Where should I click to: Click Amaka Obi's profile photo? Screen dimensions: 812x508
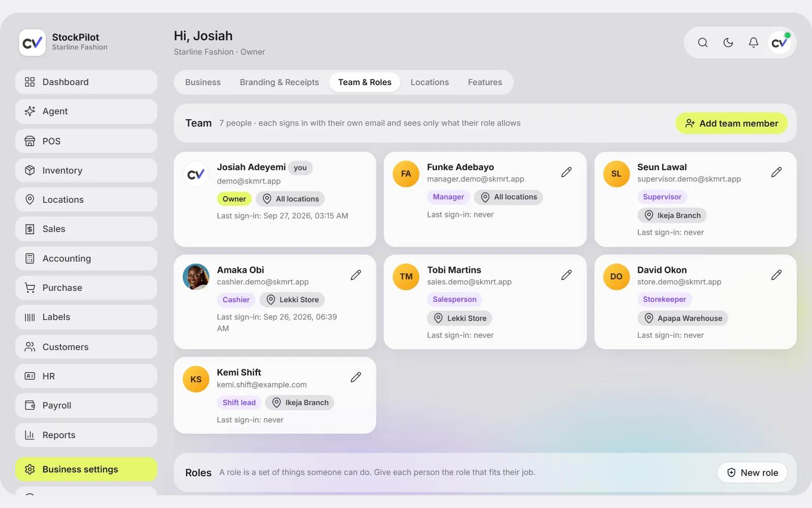196,277
